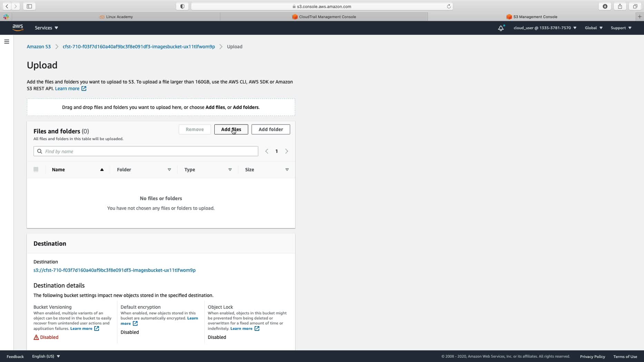Screen dimensions: 644x362
Task: Click the Find by name search field
Action: point(146,151)
